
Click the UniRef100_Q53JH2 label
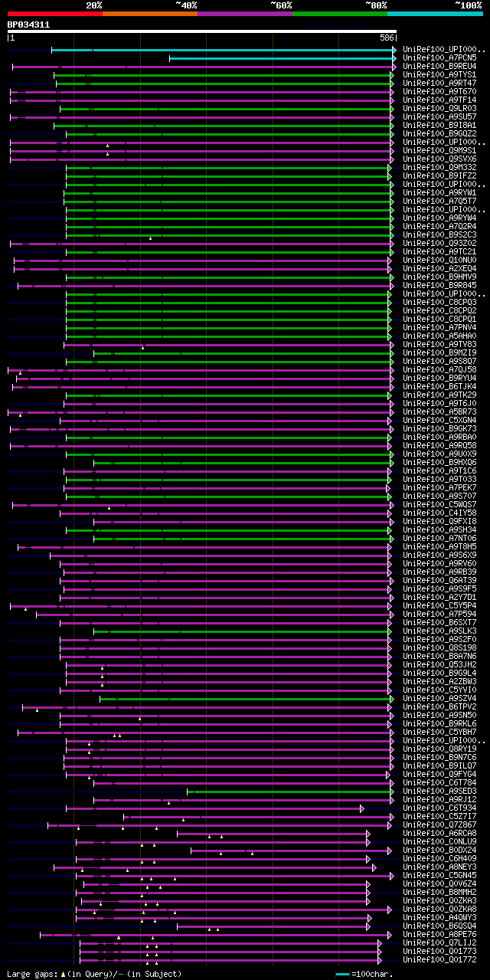[x=439, y=664]
